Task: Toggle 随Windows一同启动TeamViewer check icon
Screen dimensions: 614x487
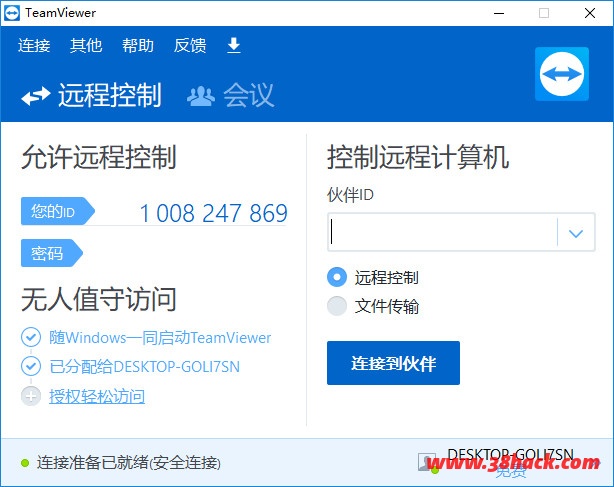Action: coord(31,337)
